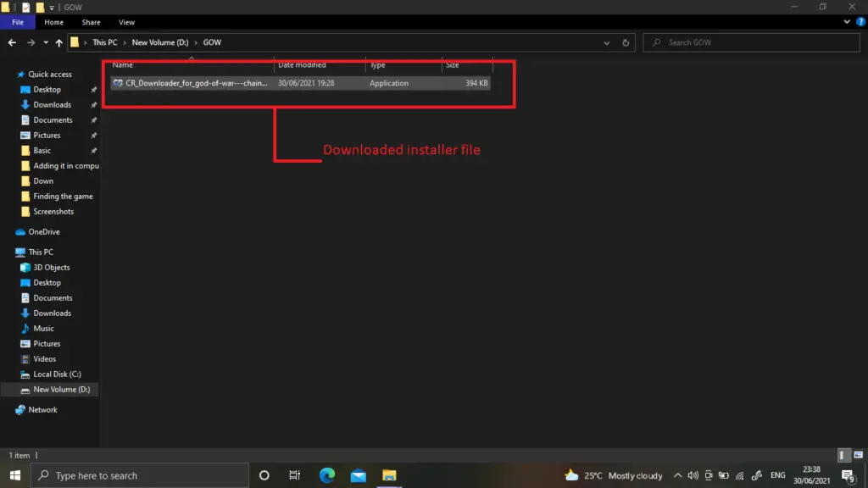868x488 pixels.
Task: Switch to the Share ribbon tab
Action: tap(91, 22)
